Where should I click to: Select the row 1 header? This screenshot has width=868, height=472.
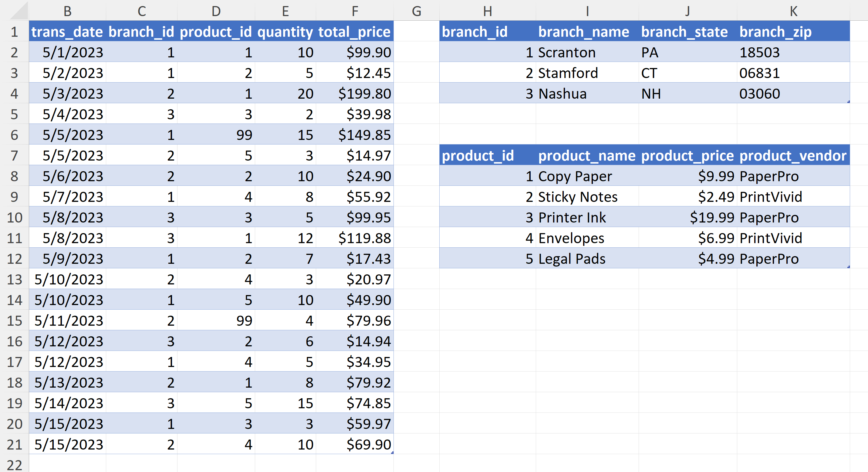pos(14,32)
